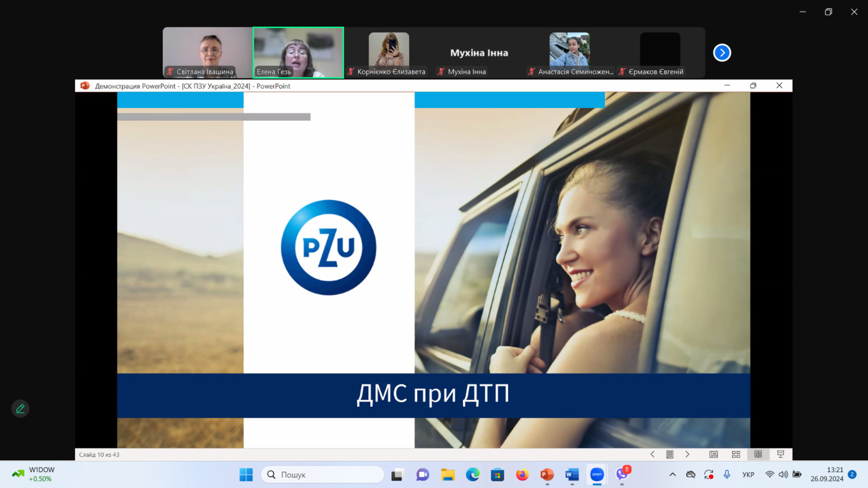Expand hidden system tray icons
The width and height of the screenshot is (868, 488).
pyautogui.click(x=672, y=475)
